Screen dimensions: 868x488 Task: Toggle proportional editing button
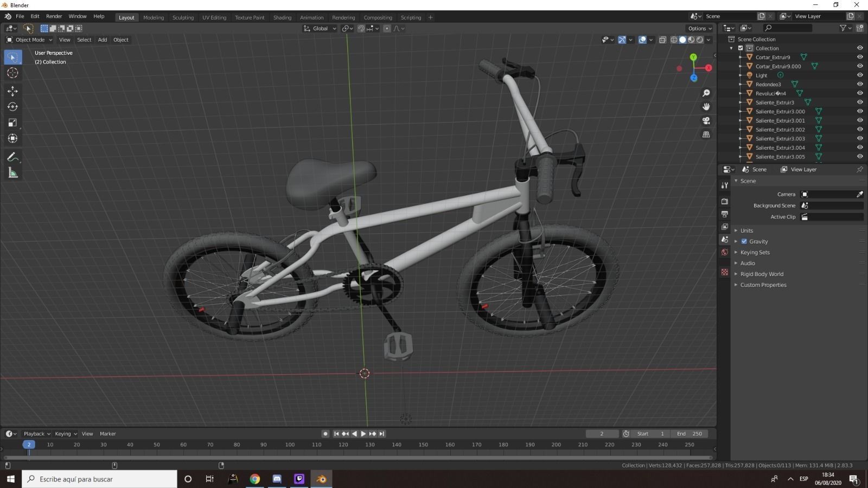pos(386,28)
